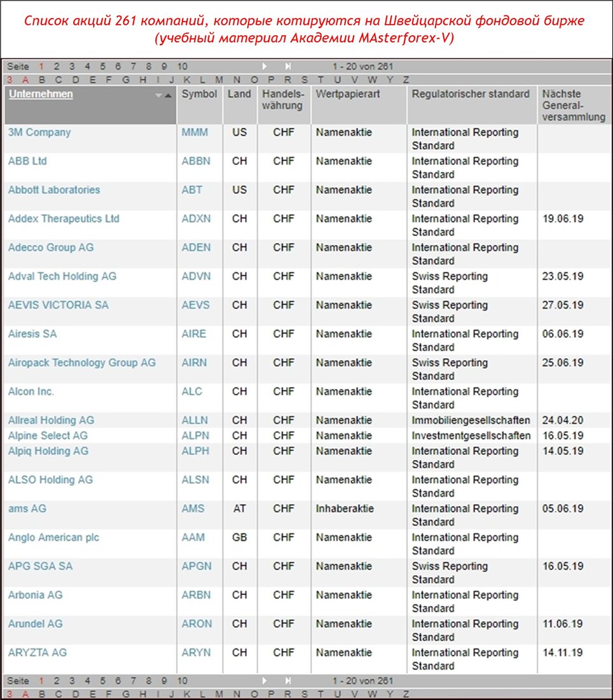The image size is (613, 700).
Task: Open Adecco Group AG link
Action: [51, 248]
